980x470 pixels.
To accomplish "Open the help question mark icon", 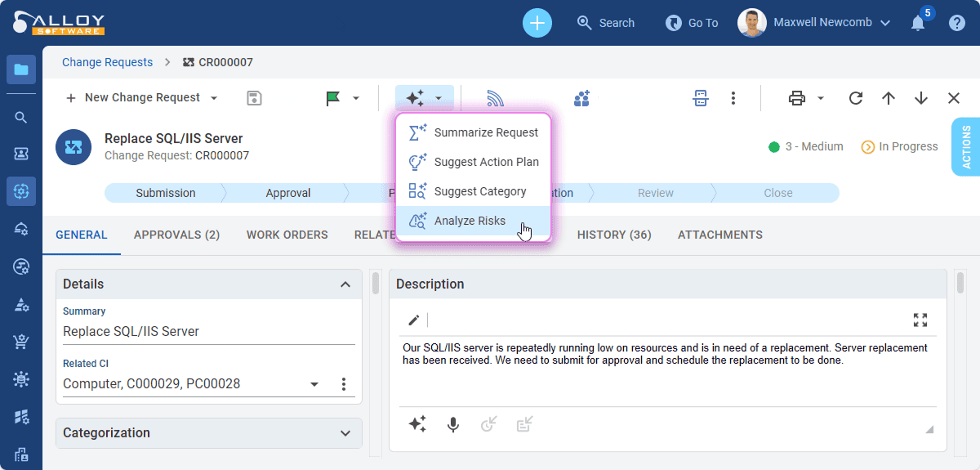I will (x=957, y=23).
